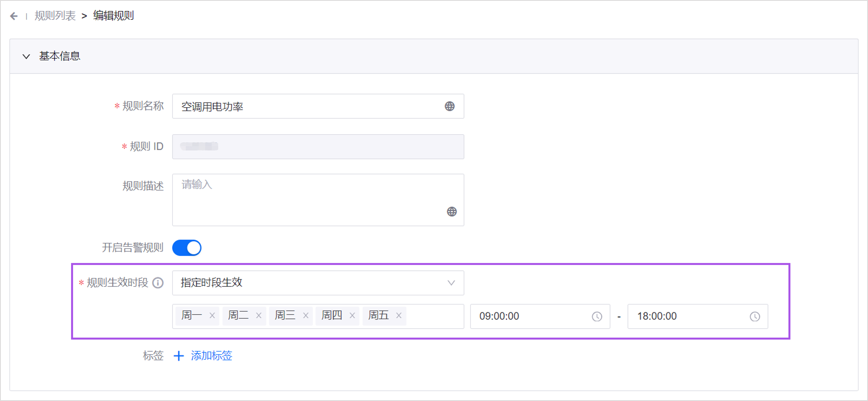This screenshot has height=401, width=868.
Task: Click the 规则名称 input field
Action: pos(303,107)
